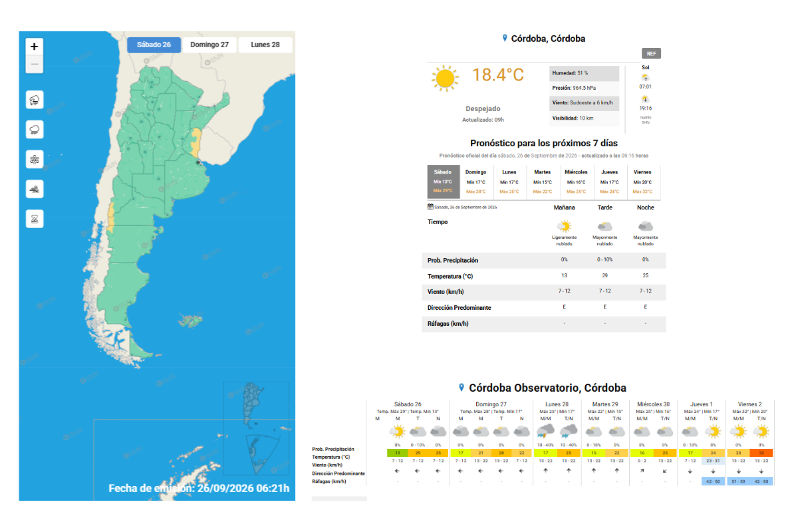Click the location pin beside Córdoba Observatorio

(x=462, y=387)
